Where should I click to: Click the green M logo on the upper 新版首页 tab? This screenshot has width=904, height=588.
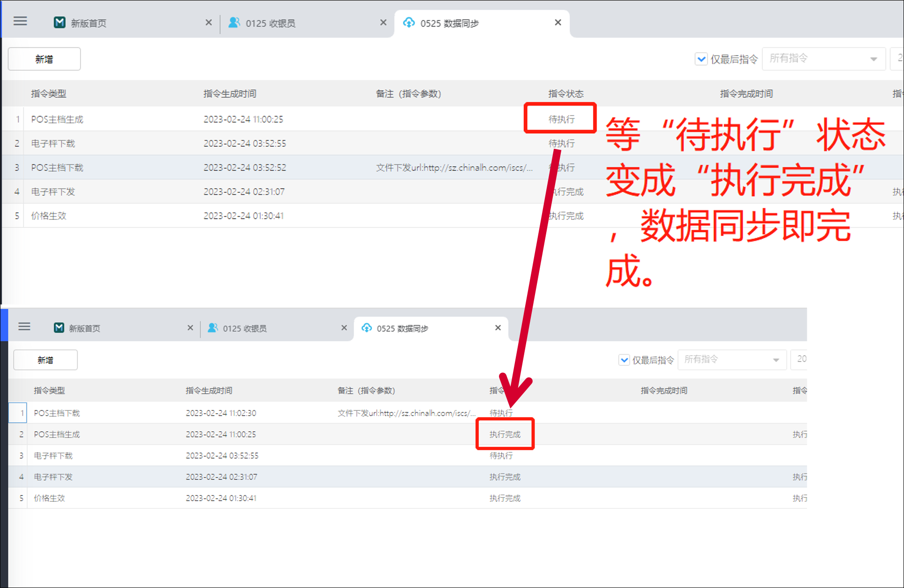click(59, 22)
